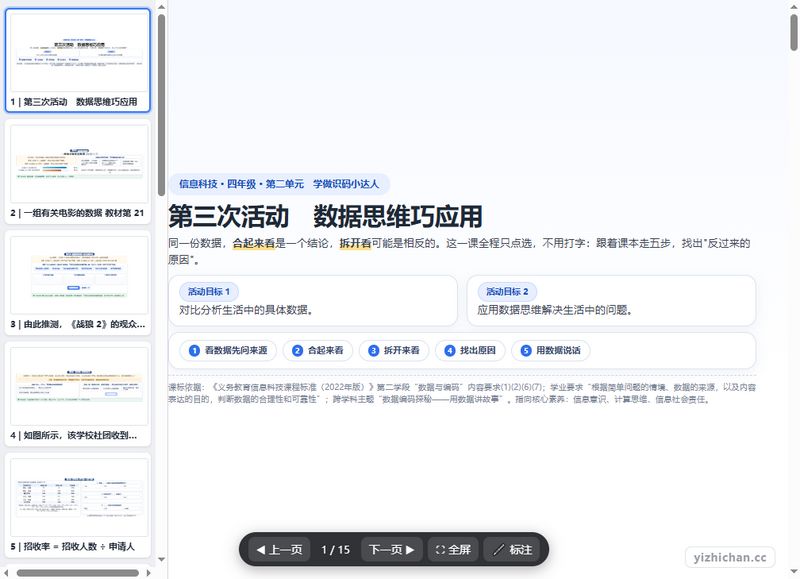Advance to next page with 下一页 button
Image resolution: width=800 pixels, height=579 pixels.
pyautogui.click(x=391, y=549)
